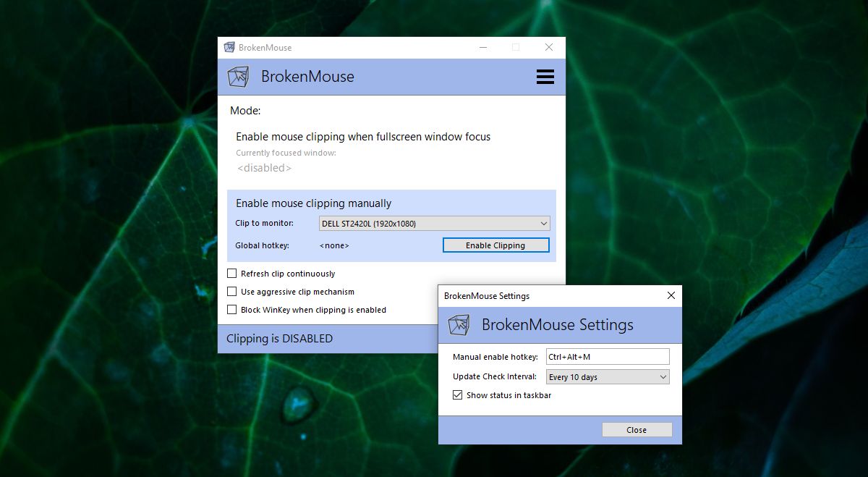Select Enable mouse clipping manually mode
Viewport: 868px width, 477px height.
[x=314, y=203]
